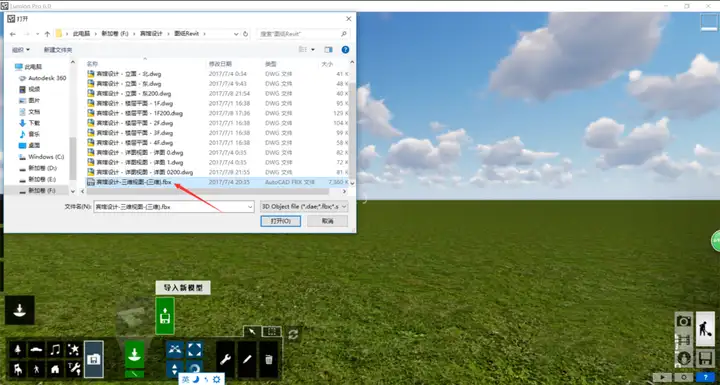Expand the file name combo box list
The image size is (720, 385).
coord(250,207)
